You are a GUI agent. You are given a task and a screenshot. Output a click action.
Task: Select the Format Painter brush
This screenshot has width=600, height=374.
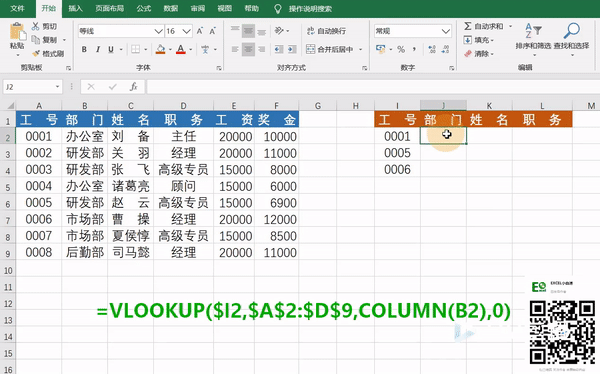(36, 54)
